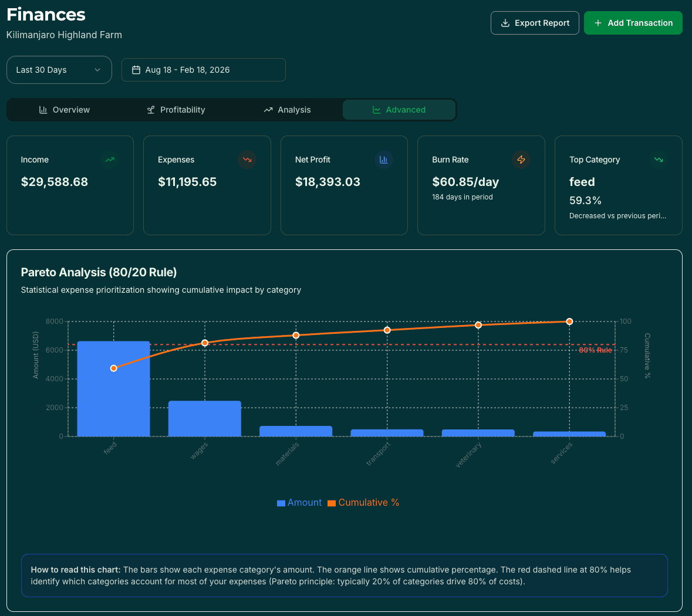692x616 pixels.
Task: Switch to the Overview tab
Action: 64,110
